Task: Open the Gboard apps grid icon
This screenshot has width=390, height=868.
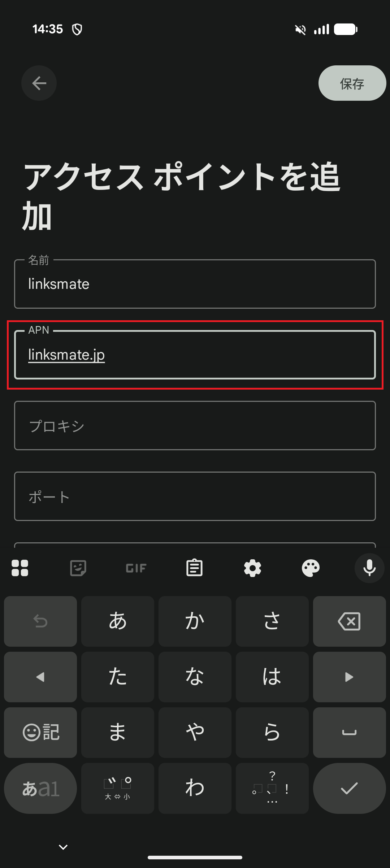Action: point(20,568)
